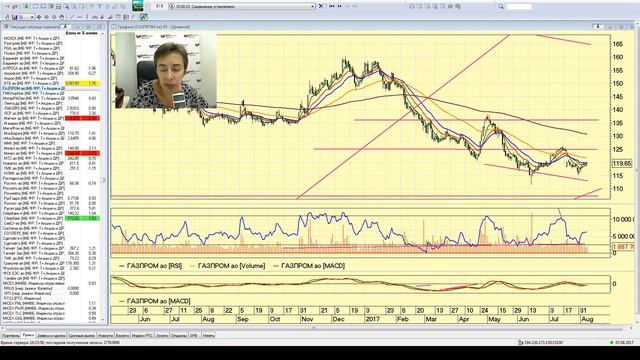This screenshot has width=640, height=360.
Task: Select the trend line drawing tool
Action: (x=72, y=17)
